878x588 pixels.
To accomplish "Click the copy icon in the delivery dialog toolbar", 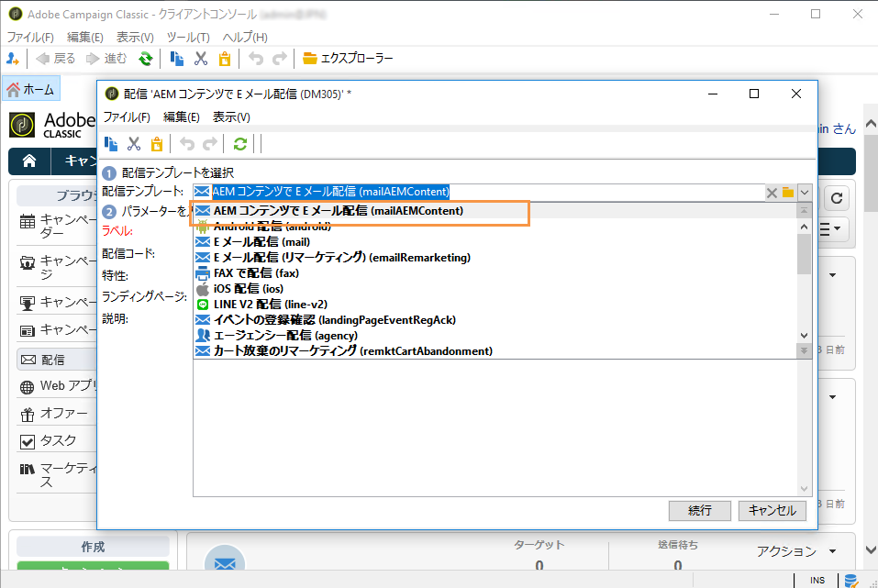I will [111, 144].
